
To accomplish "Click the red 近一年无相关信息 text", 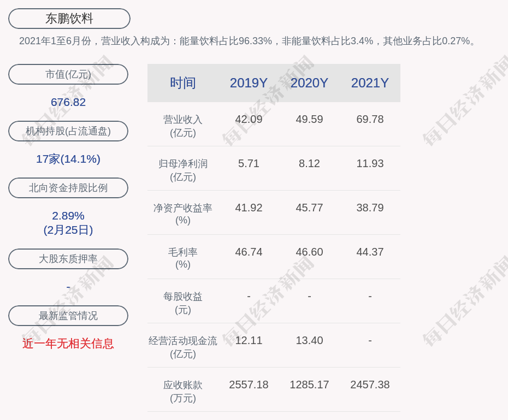I will click(68, 344).
